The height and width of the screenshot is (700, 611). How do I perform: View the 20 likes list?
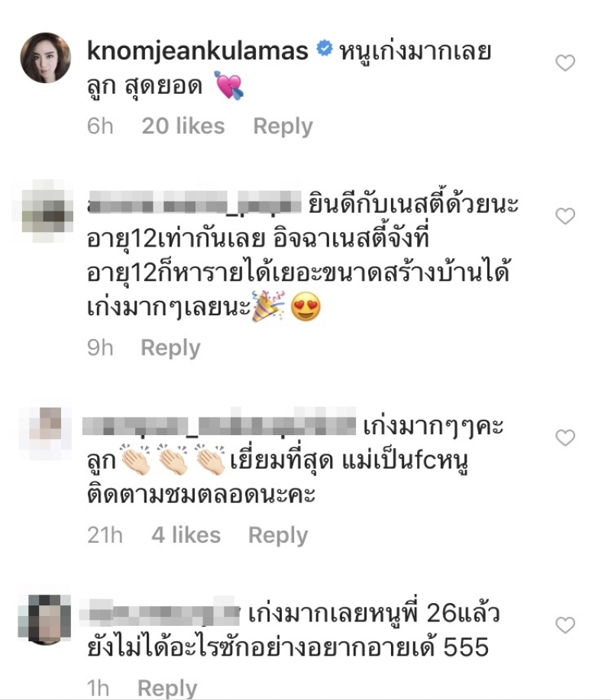pyautogui.click(x=183, y=127)
